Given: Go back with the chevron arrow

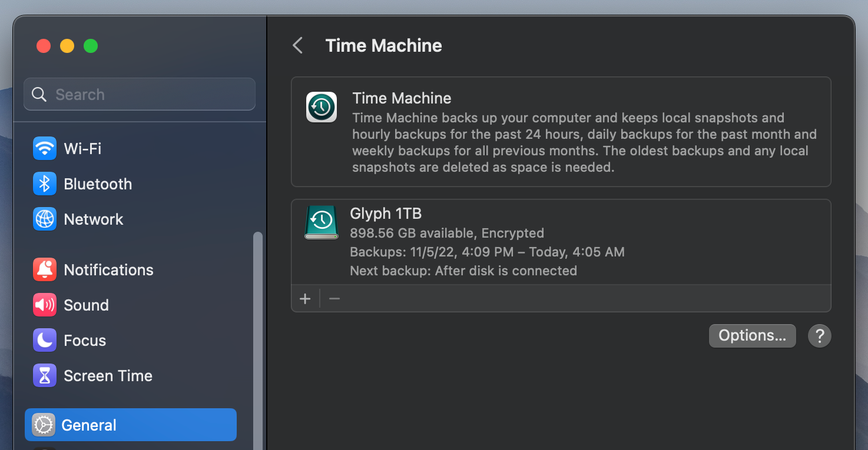Looking at the screenshot, I should coord(298,46).
